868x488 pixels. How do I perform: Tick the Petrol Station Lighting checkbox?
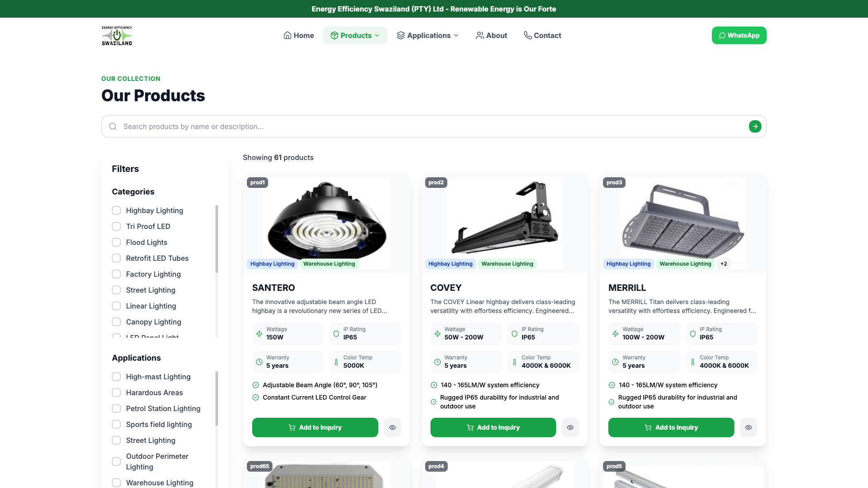(x=116, y=408)
